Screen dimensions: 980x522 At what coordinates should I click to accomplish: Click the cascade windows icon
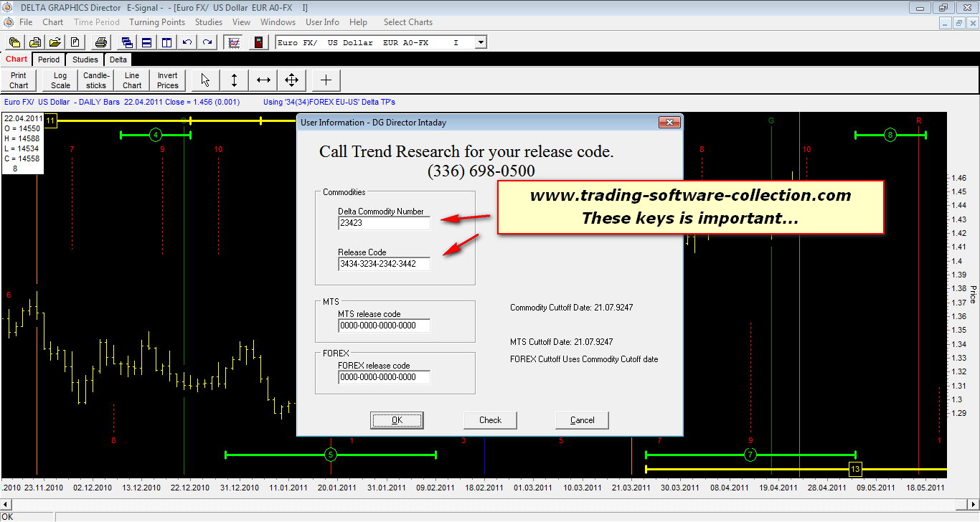click(x=127, y=42)
